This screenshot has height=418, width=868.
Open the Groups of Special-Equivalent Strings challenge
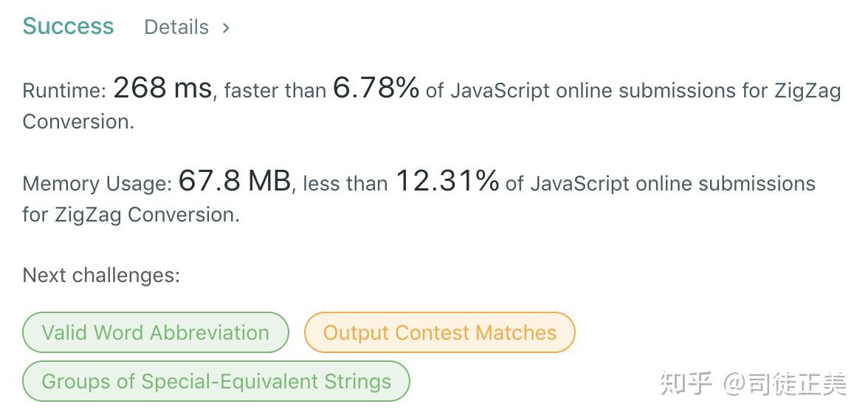(216, 381)
